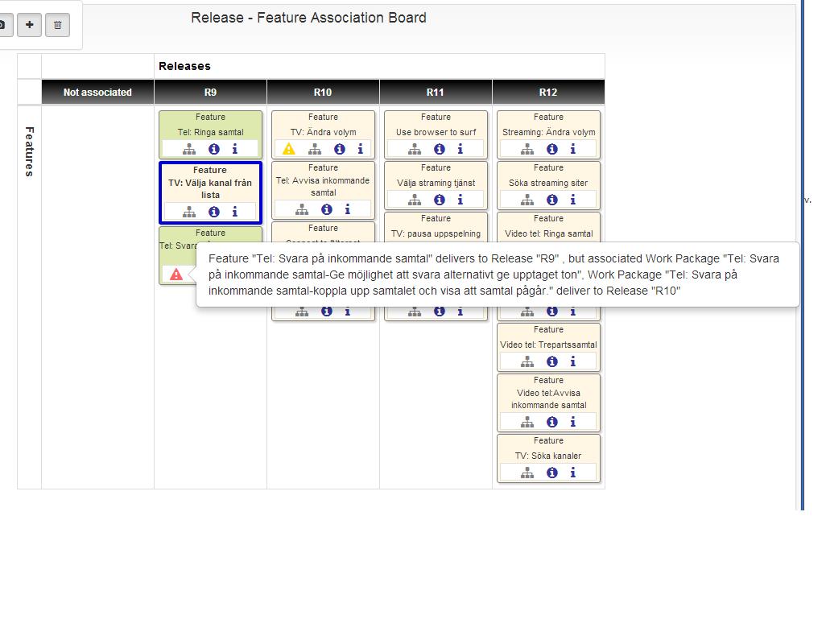Viewport: 826px width, 644px height.
Task: Select the R9 release column header
Action: coord(210,92)
